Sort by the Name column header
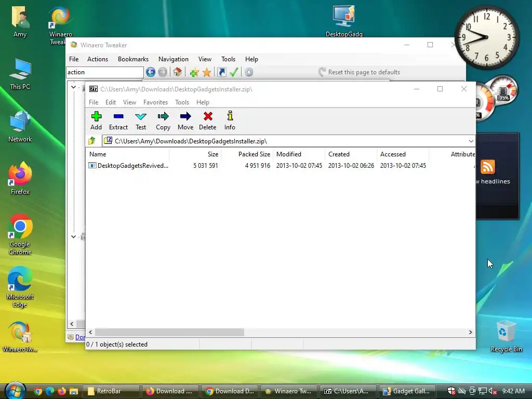 [128, 154]
